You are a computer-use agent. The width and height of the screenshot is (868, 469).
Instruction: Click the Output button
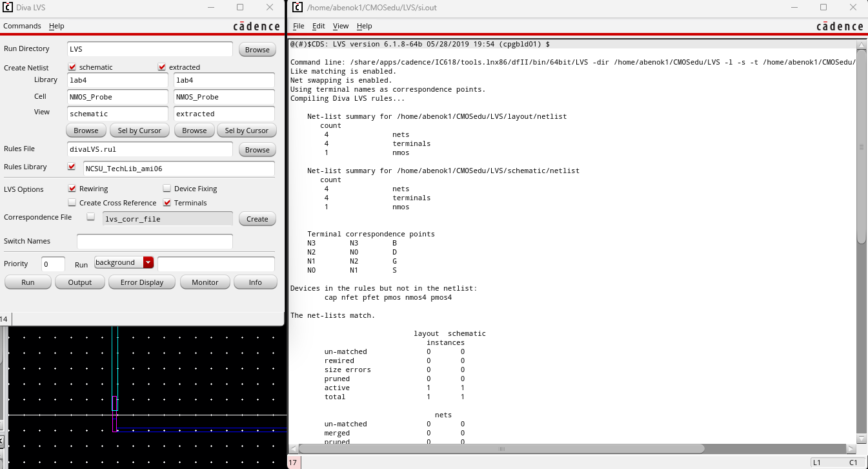80,282
